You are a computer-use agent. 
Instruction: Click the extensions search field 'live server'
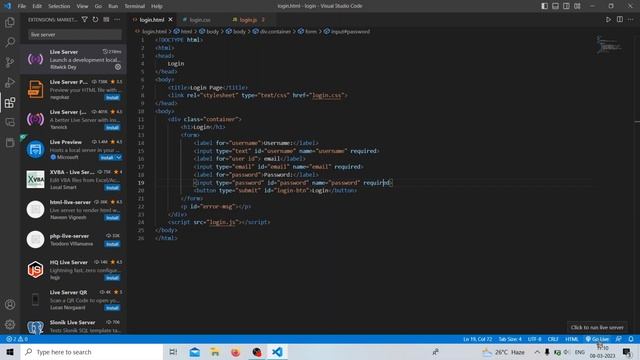point(75,35)
